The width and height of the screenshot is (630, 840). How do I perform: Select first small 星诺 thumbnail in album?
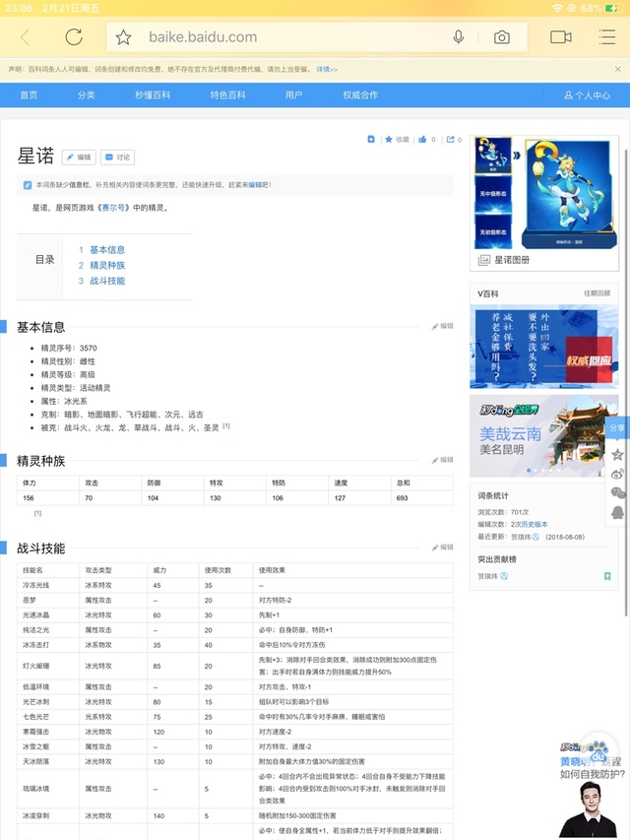click(x=493, y=156)
